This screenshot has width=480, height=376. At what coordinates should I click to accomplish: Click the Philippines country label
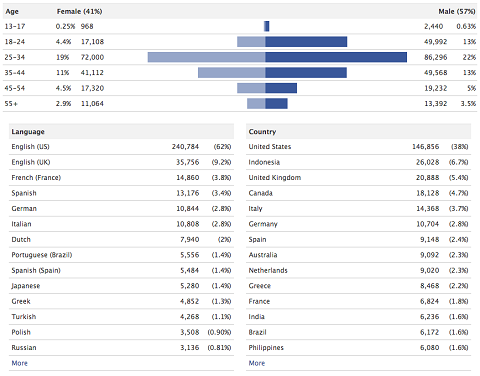(266, 348)
